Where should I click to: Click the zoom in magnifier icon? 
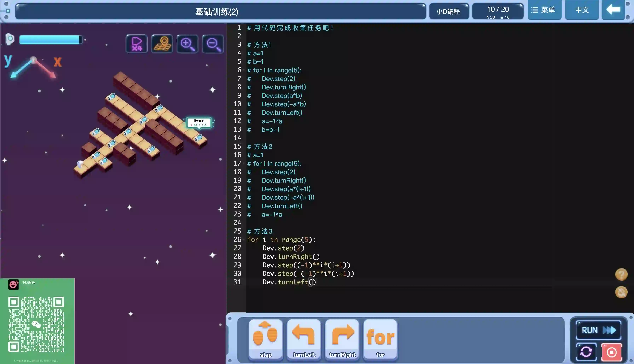coord(187,44)
